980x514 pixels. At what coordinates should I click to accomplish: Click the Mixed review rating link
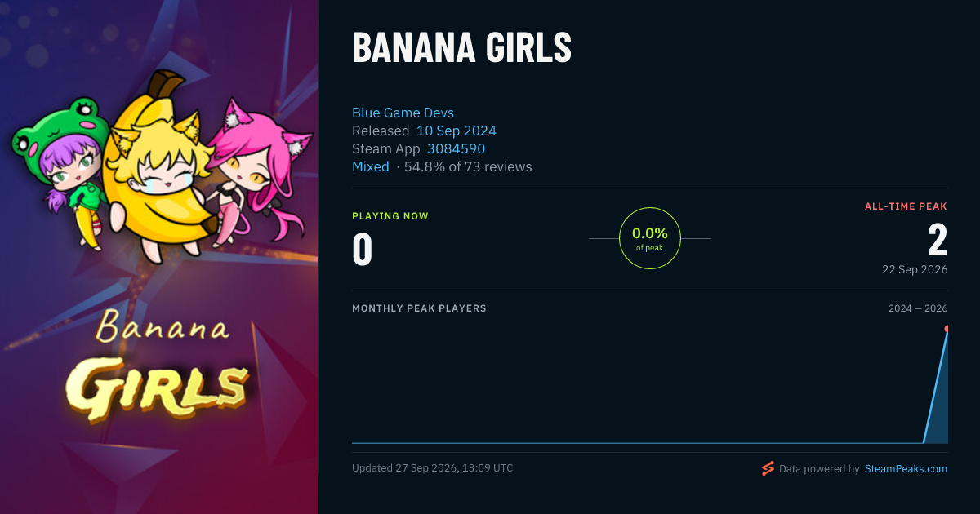click(x=371, y=166)
